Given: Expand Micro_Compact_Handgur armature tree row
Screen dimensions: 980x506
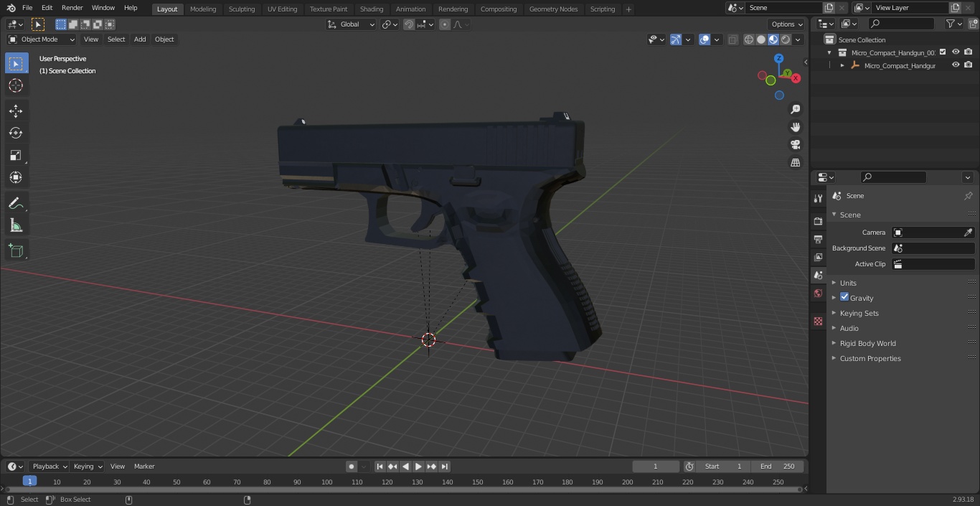Looking at the screenshot, I should [842, 65].
